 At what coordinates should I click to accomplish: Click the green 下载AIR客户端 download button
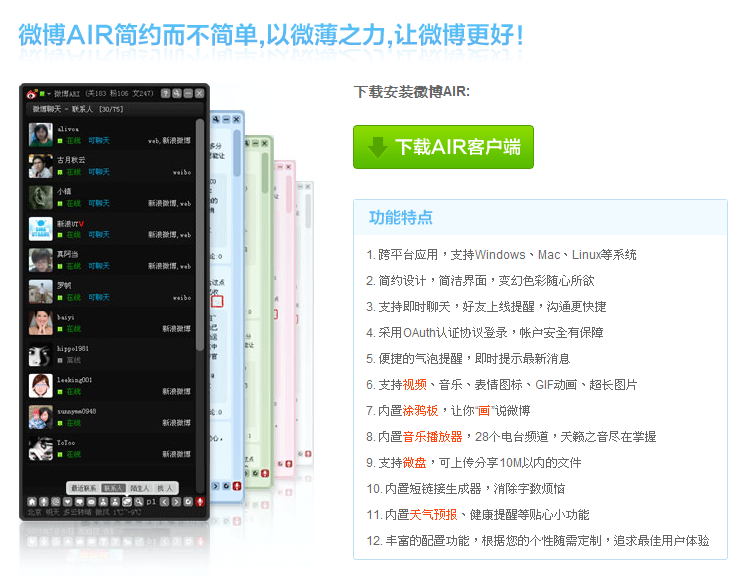[x=443, y=147]
